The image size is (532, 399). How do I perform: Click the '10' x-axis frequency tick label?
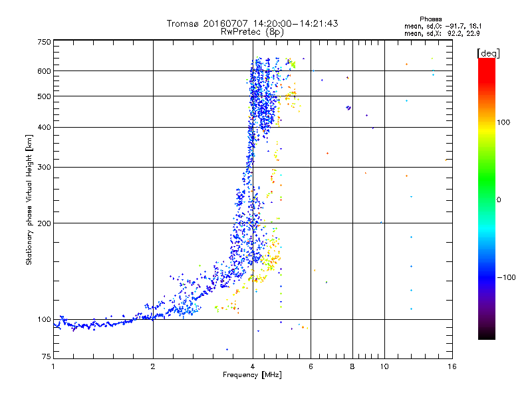[x=384, y=366]
